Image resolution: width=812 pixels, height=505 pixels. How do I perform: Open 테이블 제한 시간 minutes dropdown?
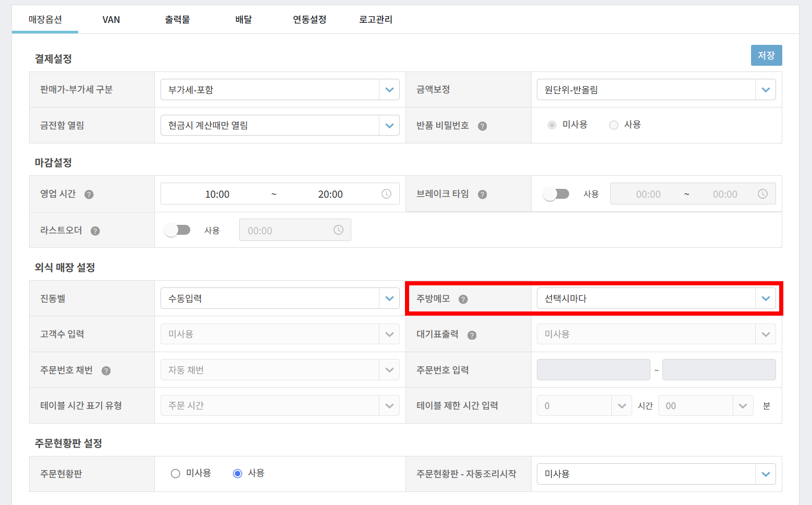coord(706,405)
